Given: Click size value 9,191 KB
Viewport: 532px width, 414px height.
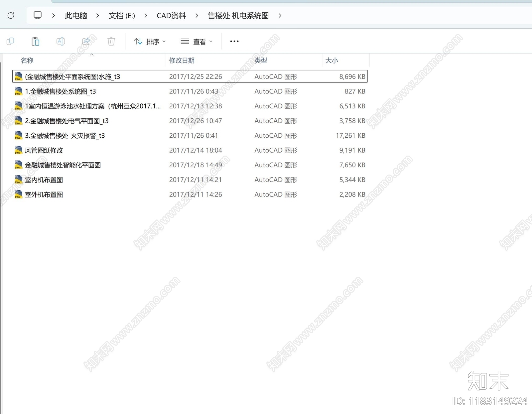Looking at the screenshot, I should click(352, 150).
